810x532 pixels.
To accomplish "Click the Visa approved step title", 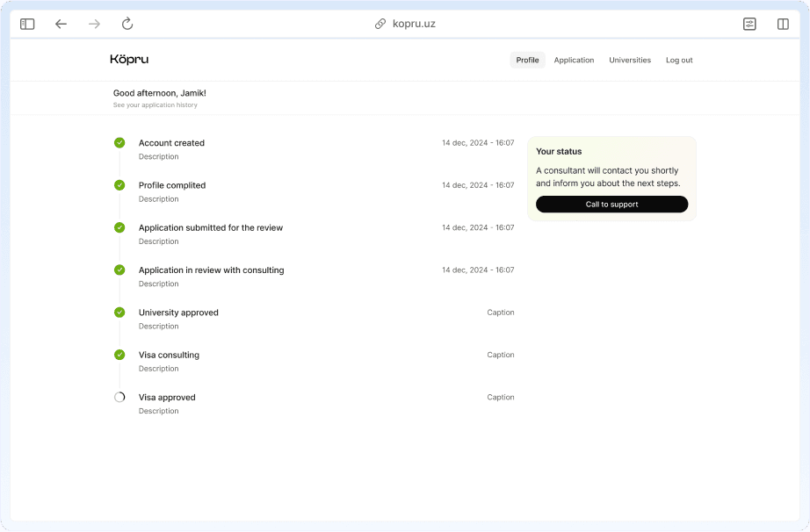I will point(167,398).
